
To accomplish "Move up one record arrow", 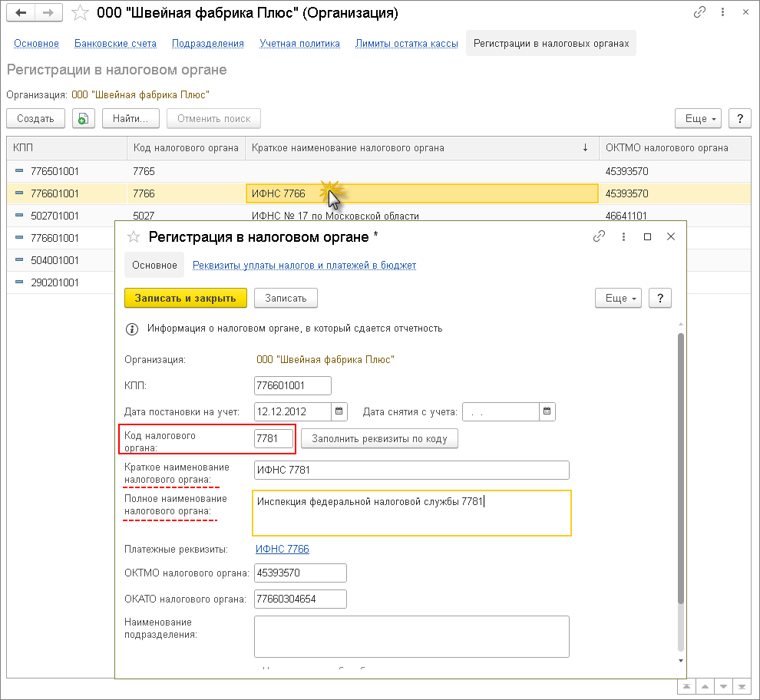I will [x=705, y=686].
